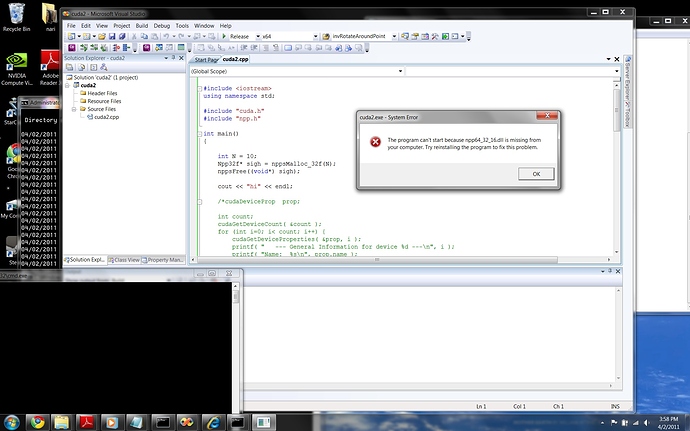690x431 pixels.
Task: Open Visual Studio infinity icon on taskbar
Action: click(x=188, y=423)
